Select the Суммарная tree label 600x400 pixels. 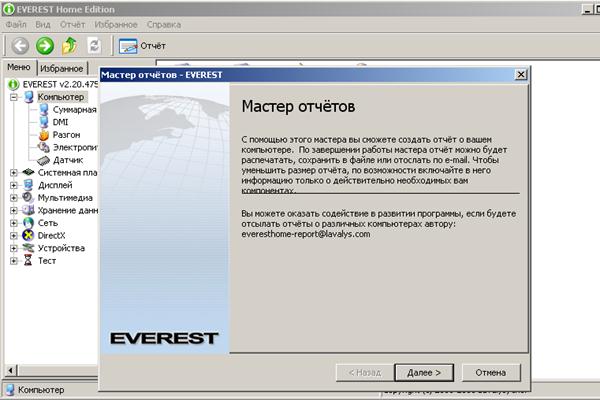click(x=75, y=110)
